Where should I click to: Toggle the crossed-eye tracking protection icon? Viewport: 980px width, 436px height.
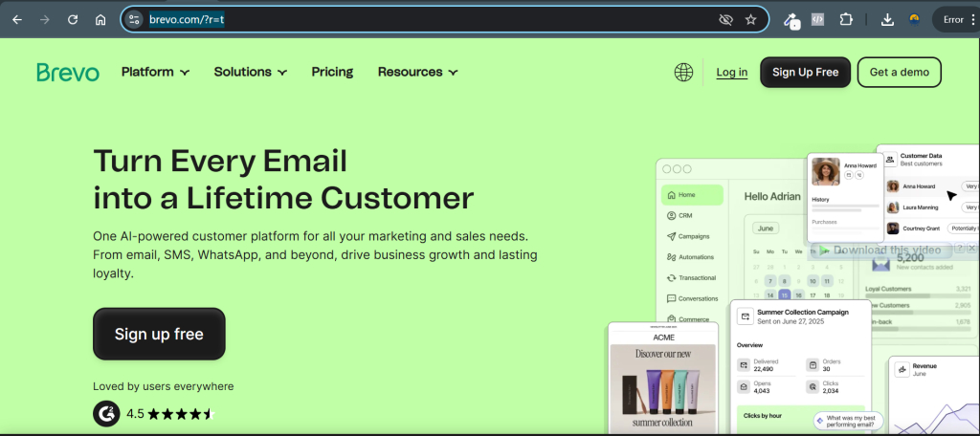pyautogui.click(x=725, y=19)
